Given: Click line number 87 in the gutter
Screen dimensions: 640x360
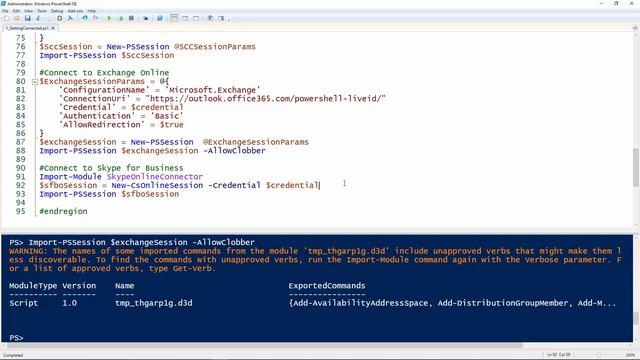Looking at the screenshot, I should tap(20, 142).
